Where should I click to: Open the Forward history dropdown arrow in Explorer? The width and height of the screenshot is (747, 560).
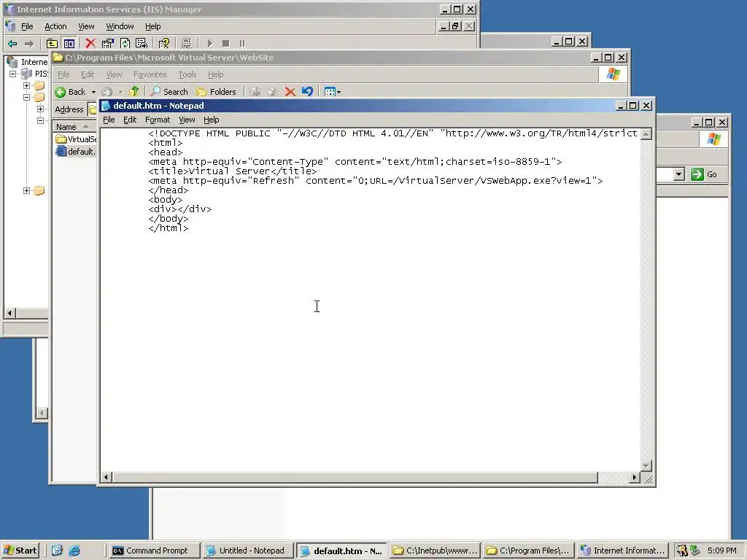pyautogui.click(x=120, y=92)
